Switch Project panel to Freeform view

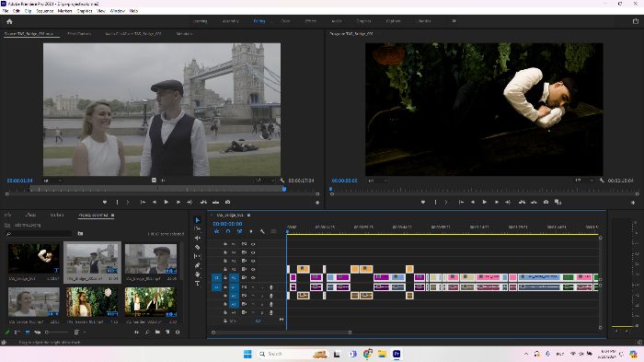point(38,332)
